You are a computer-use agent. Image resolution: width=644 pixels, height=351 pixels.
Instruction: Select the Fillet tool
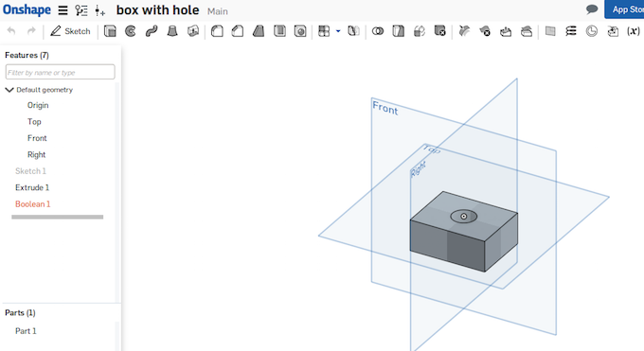[217, 31]
